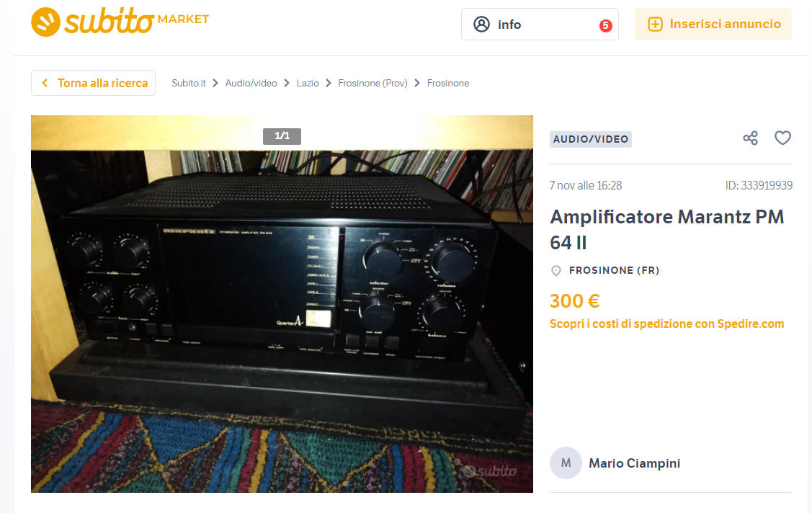The height and width of the screenshot is (513, 812).
Task: Click the plus icon in Inserisci annuncio
Action: click(655, 24)
